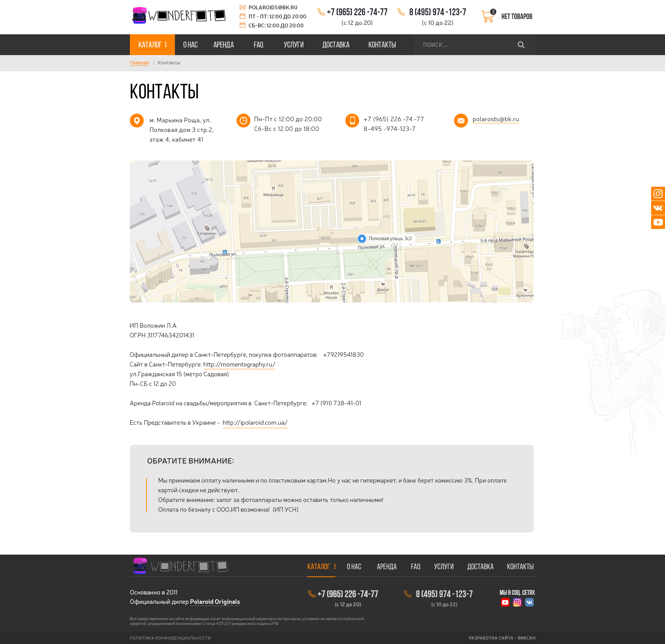The height and width of the screenshot is (644, 665).
Task: Click the Wonderfoto logo in header
Action: click(x=179, y=16)
